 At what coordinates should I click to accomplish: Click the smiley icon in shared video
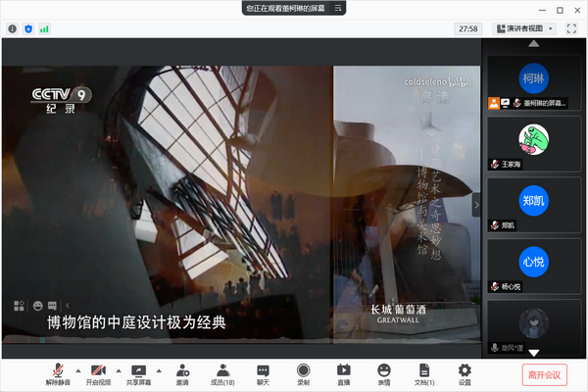coord(38,306)
